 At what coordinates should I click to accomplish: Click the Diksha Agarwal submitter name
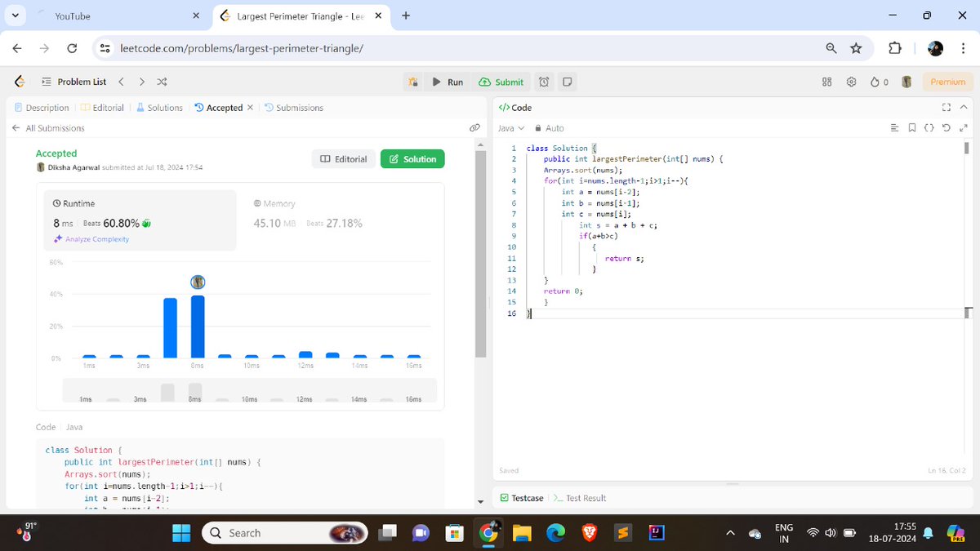click(x=74, y=167)
